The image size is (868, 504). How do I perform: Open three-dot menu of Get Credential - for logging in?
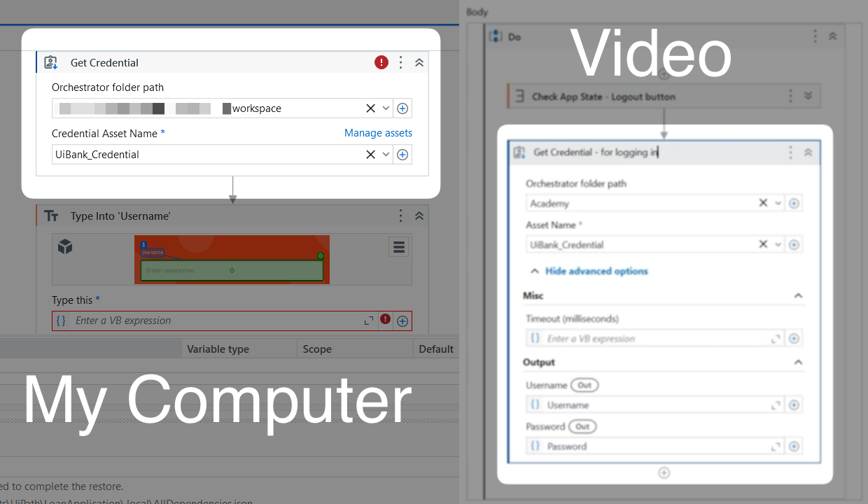click(790, 152)
